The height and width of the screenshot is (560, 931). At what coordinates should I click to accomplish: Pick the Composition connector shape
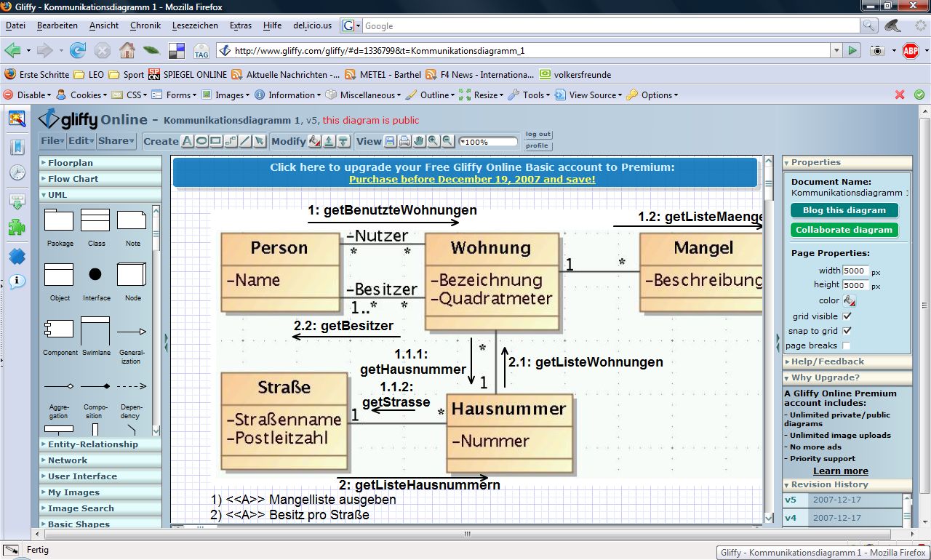tap(95, 386)
